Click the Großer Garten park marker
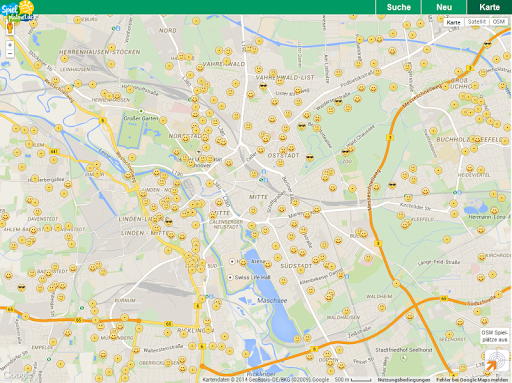Screen dimensions: 512x383 coord(141,111)
